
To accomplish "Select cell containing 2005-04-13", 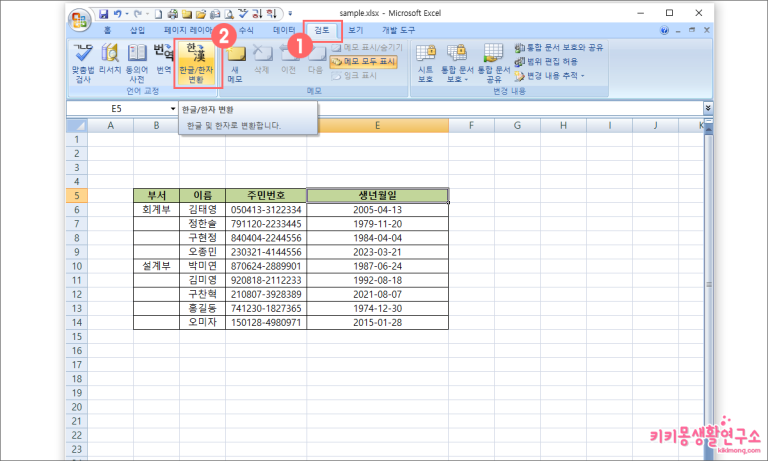I will pos(377,210).
